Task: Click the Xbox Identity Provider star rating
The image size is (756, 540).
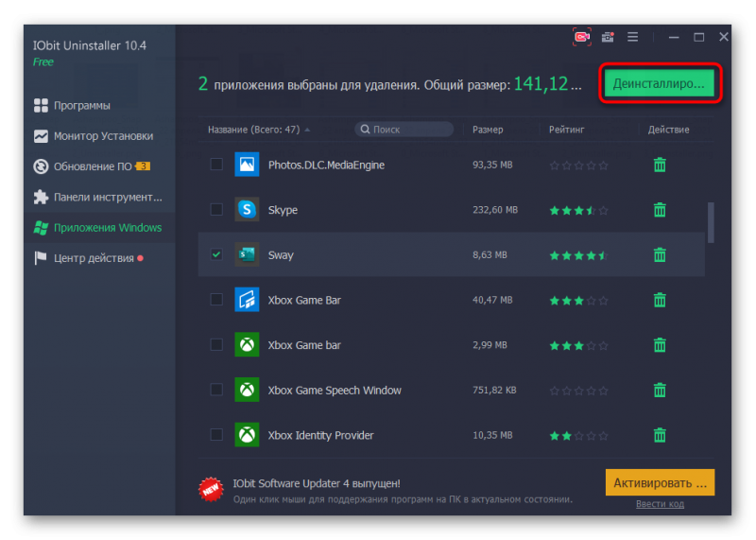Action: pos(578,436)
